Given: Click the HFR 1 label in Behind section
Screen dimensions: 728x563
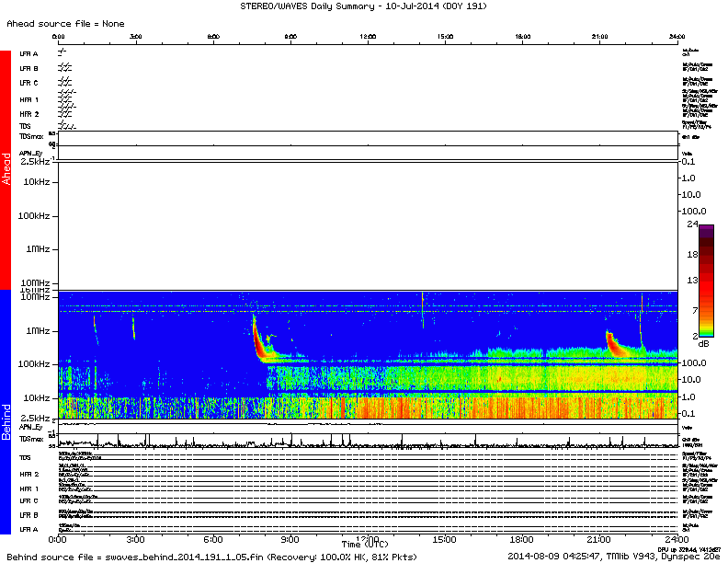Looking at the screenshot, I should (x=29, y=489).
